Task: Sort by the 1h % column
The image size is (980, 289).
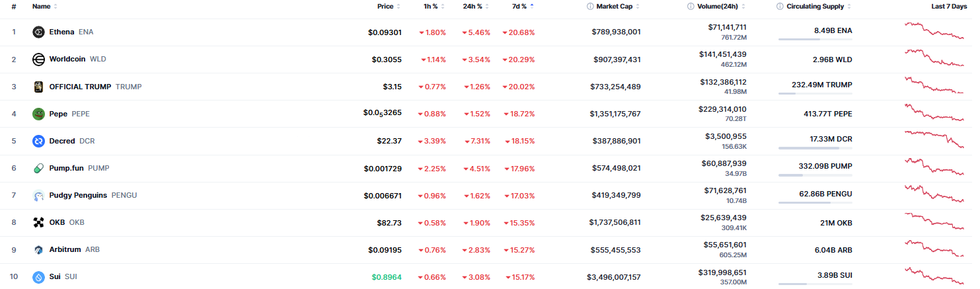Action: pos(431,7)
